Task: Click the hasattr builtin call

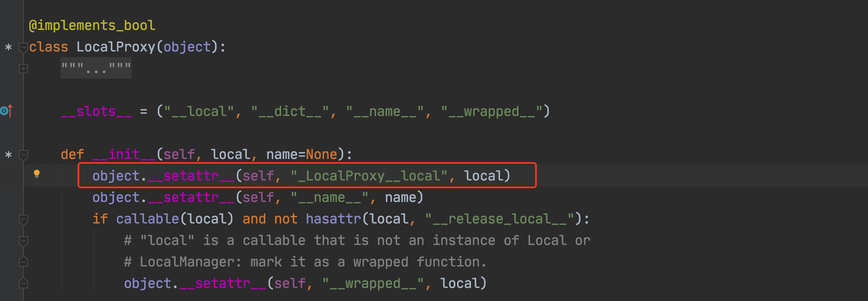Action: coord(333,219)
